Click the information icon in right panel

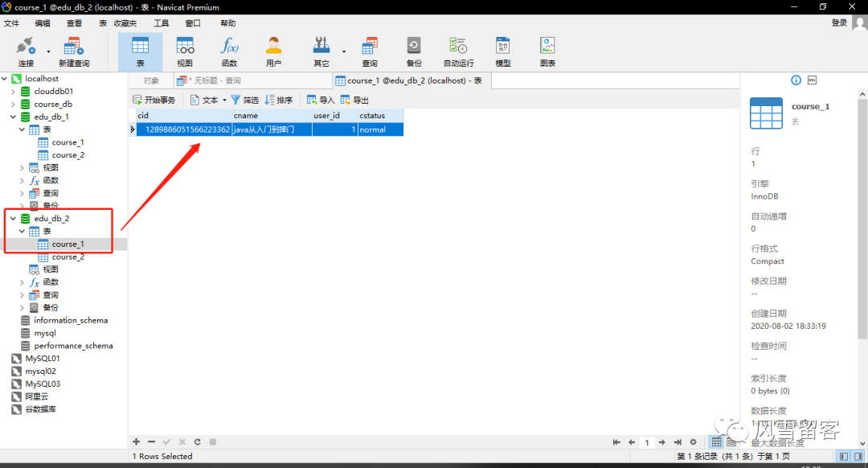click(796, 80)
